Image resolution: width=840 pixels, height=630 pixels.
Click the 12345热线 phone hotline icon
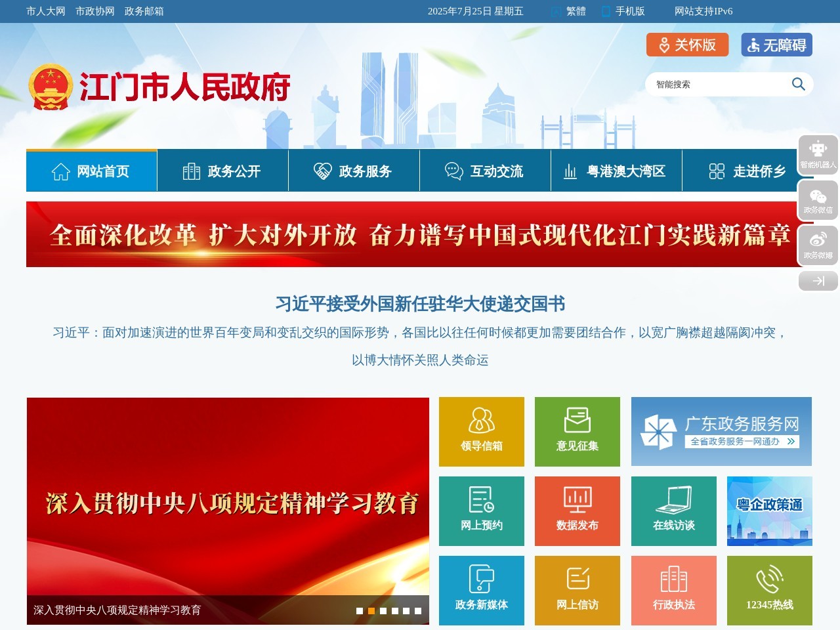click(x=769, y=590)
